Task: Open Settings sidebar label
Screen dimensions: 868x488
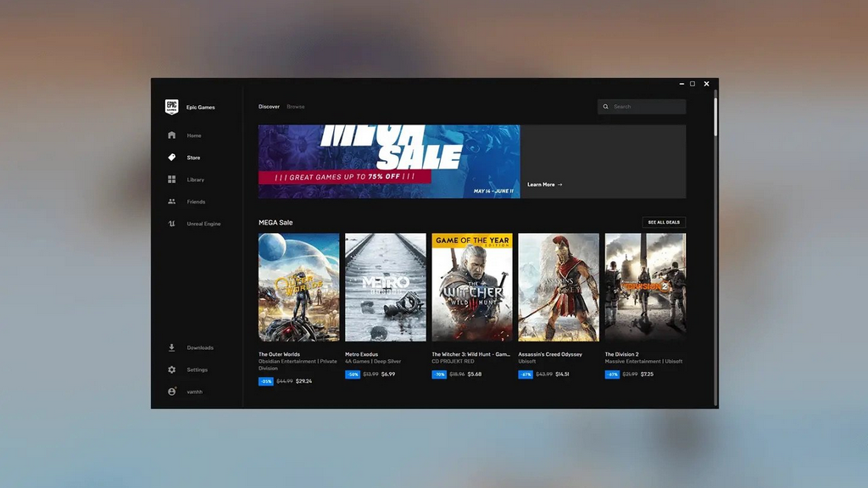Action: click(197, 369)
